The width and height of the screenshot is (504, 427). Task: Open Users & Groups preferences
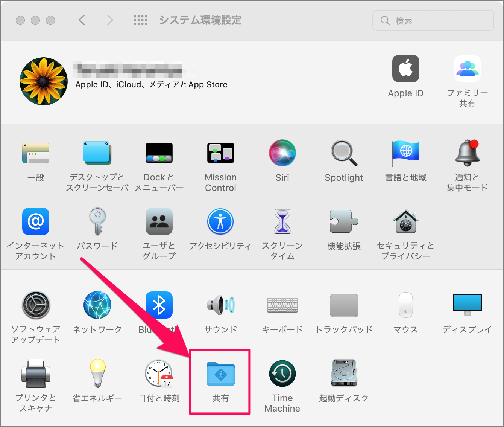point(159,222)
